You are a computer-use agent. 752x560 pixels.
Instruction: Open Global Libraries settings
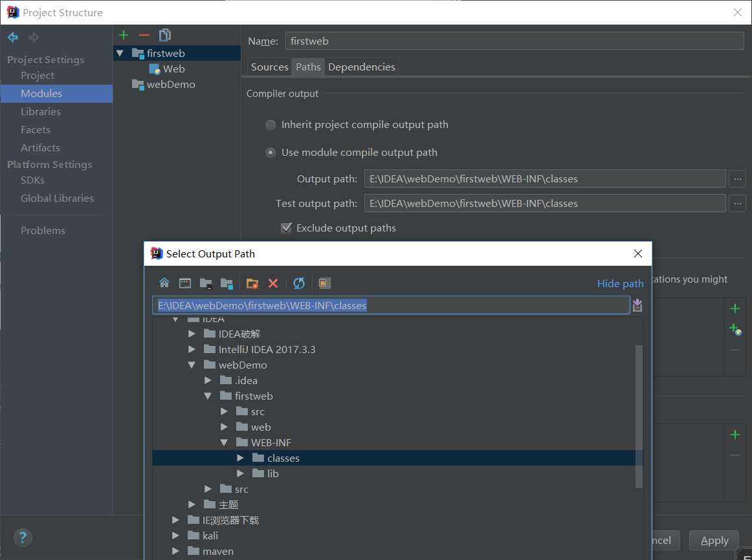click(57, 199)
